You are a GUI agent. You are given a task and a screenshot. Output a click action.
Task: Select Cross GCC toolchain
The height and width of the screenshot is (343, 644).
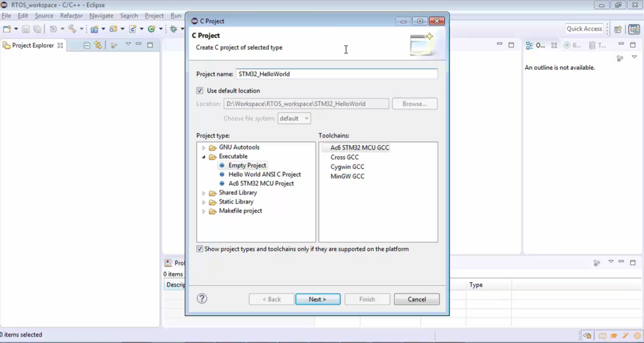pos(344,157)
